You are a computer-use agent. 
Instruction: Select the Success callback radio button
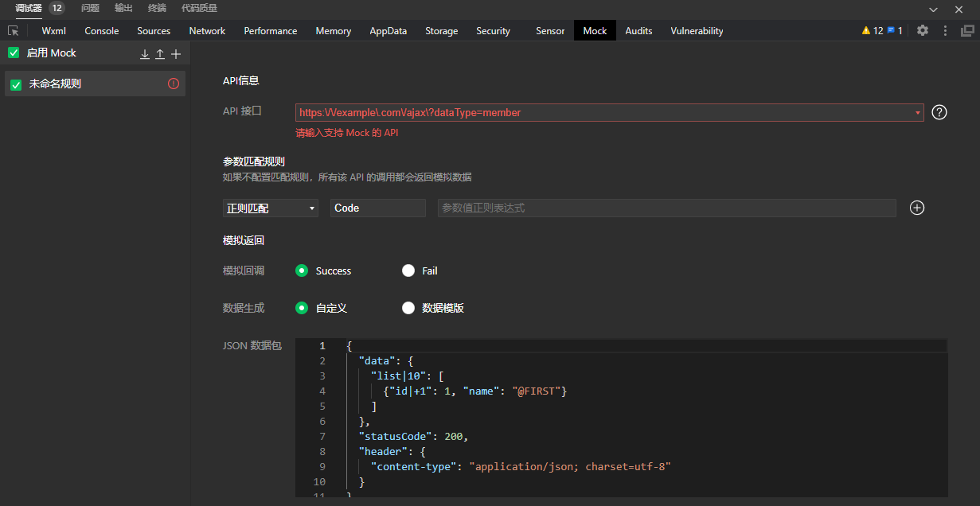point(302,271)
